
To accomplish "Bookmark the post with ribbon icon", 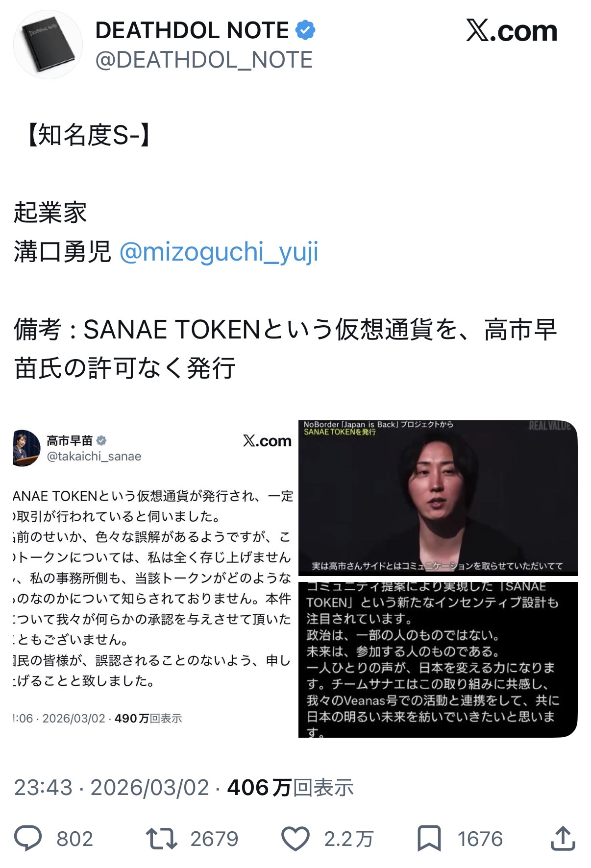I will 429,838.
